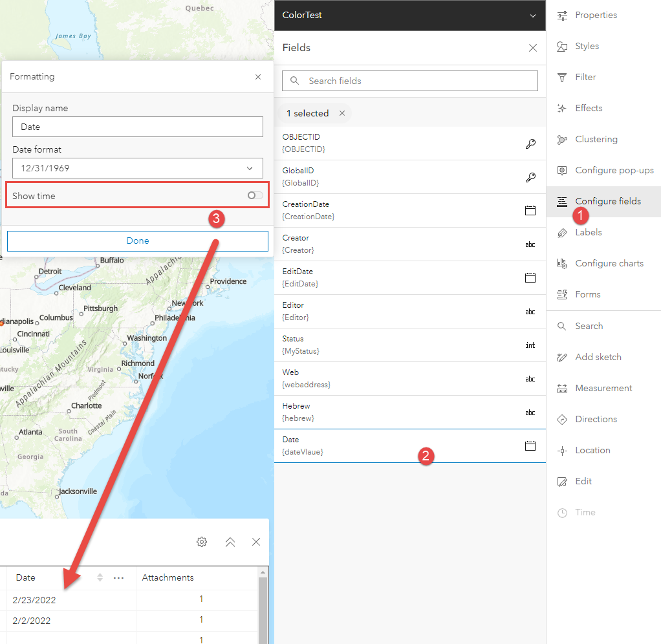The image size is (661, 644).
Task: Open table settings via the gear icon
Action: pyautogui.click(x=201, y=542)
